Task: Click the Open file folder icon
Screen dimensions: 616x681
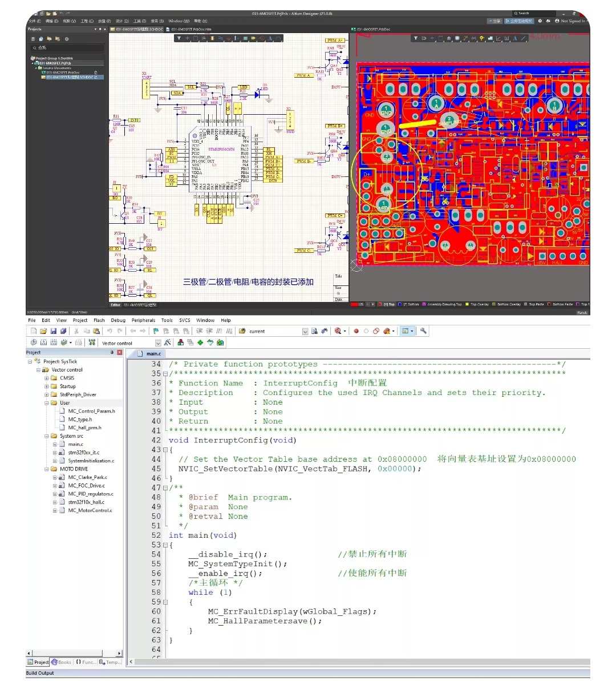Action: 43,331
